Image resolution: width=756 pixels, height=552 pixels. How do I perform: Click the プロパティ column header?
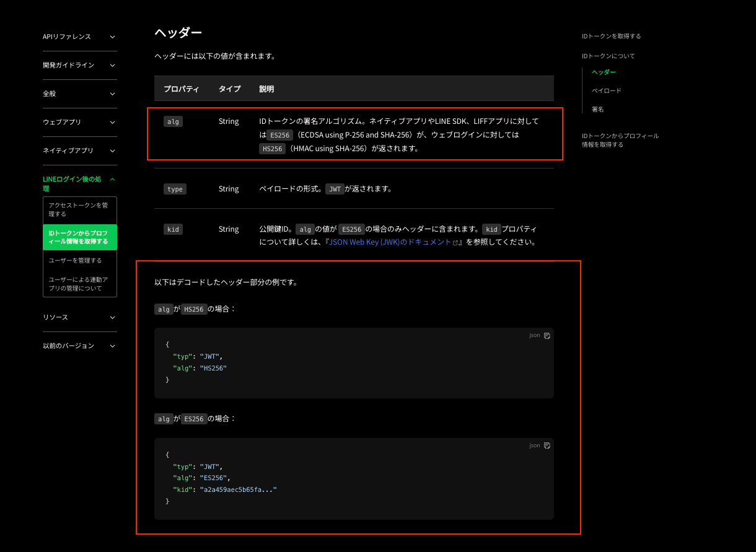pos(182,89)
